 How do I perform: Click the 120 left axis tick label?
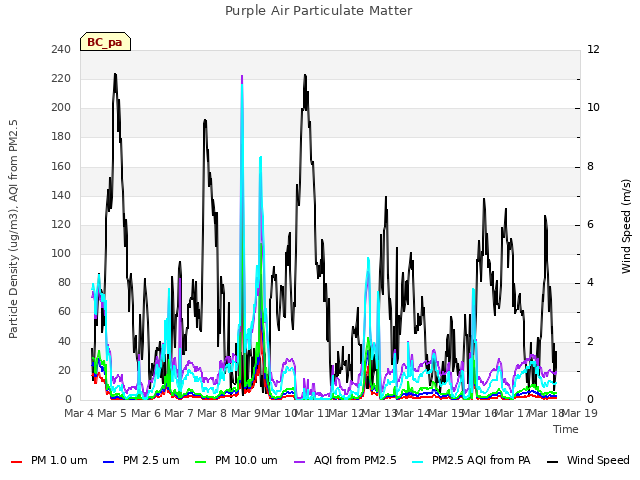pos(61,224)
